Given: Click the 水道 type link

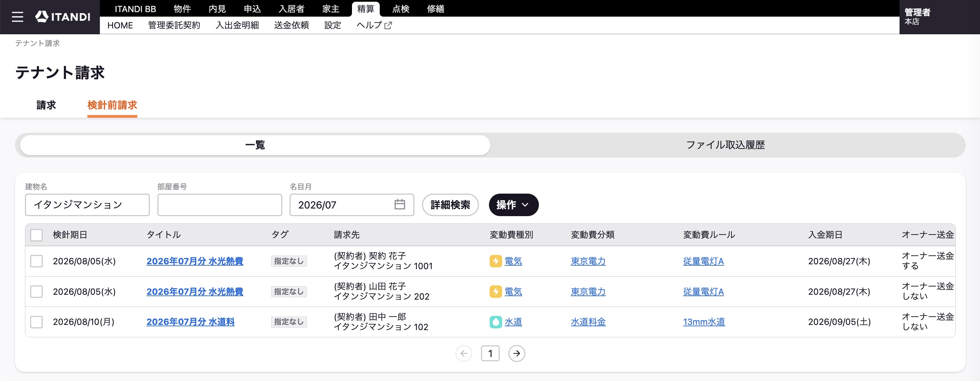Looking at the screenshot, I should (513, 322).
